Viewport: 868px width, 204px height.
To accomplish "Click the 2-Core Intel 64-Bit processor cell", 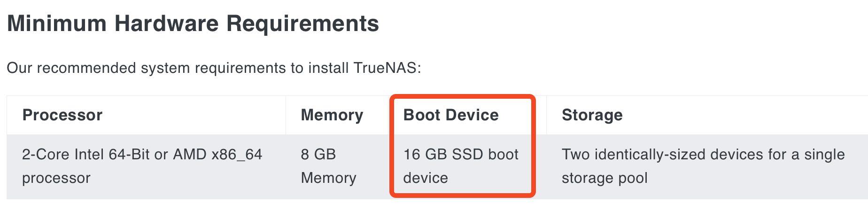I will [146, 166].
